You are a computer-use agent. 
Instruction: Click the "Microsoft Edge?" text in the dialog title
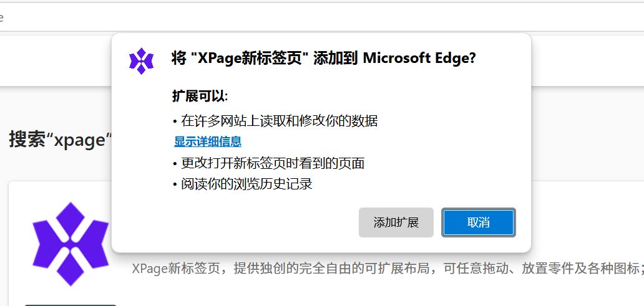point(419,59)
